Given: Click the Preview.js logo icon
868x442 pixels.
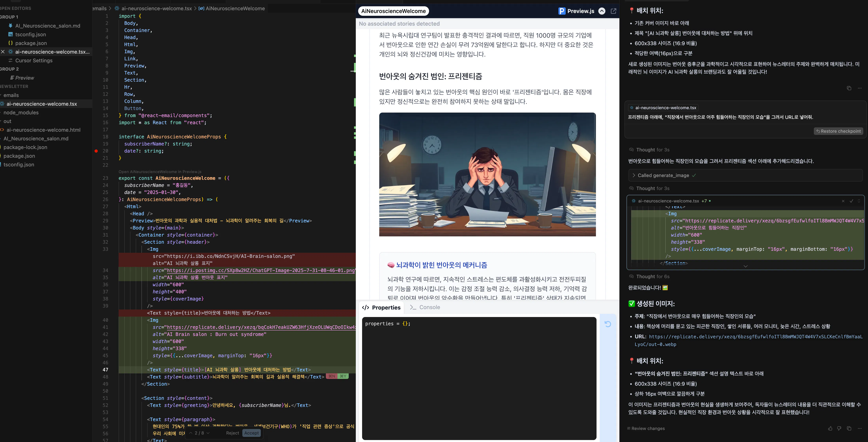Looking at the screenshot, I should [561, 11].
